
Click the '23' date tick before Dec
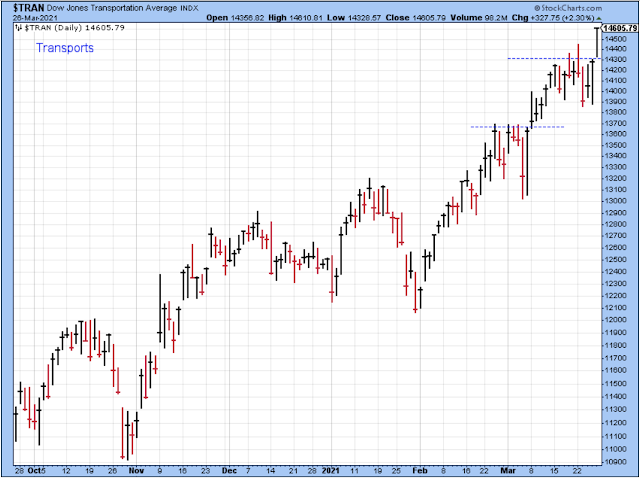(206, 471)
